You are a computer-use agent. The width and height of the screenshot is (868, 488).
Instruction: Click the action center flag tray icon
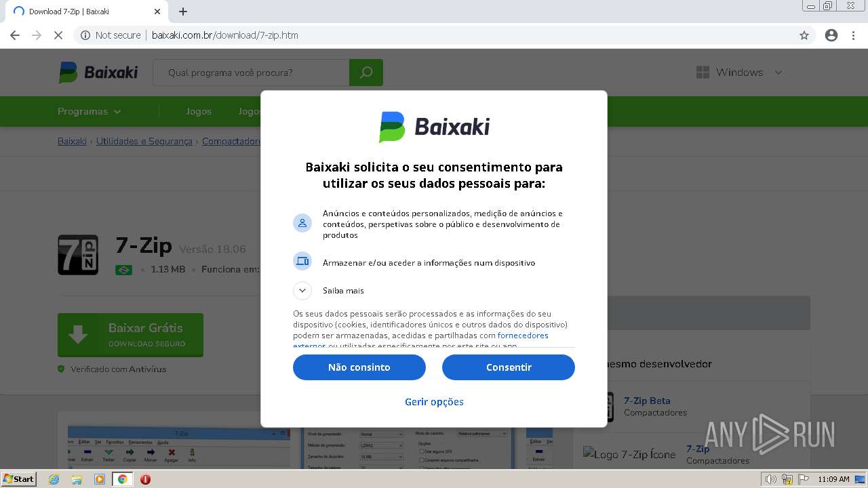point(803,479)
